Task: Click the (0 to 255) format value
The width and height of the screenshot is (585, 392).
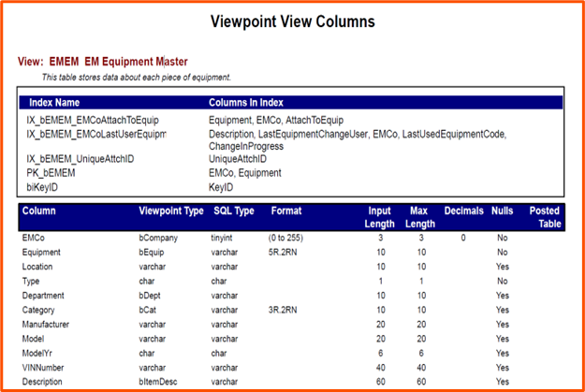Action: pyautogui.click(x=285, y=238)
